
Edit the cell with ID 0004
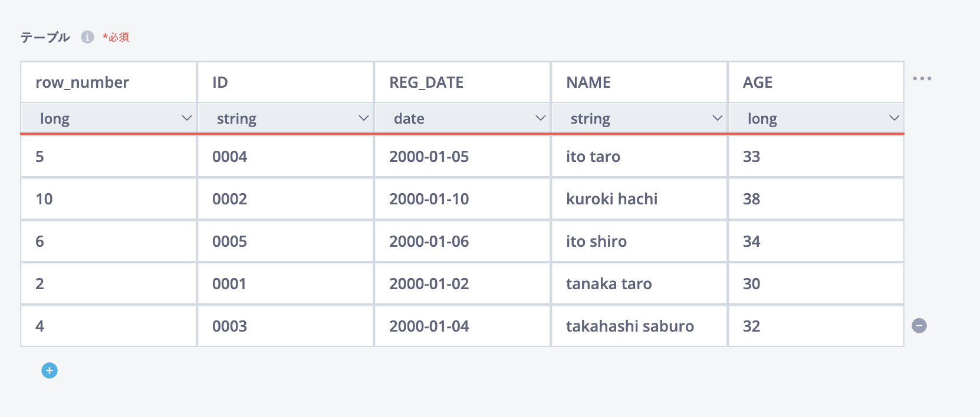pos(286,157)
